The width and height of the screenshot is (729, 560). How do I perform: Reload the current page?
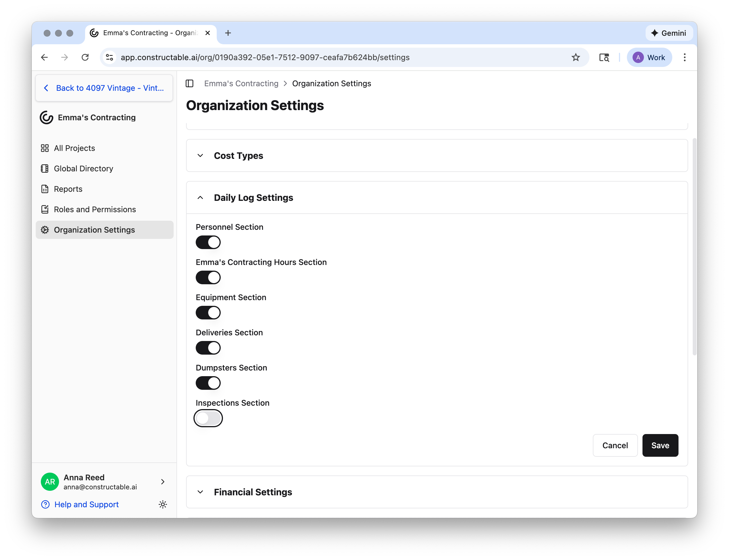pyautogui.click(x=85, y=57)
